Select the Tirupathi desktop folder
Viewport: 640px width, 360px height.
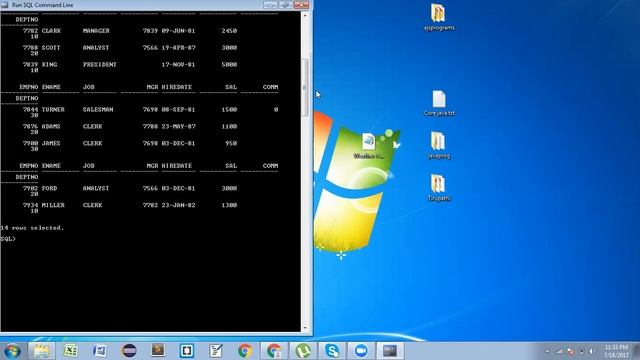[x=439, y=188]
